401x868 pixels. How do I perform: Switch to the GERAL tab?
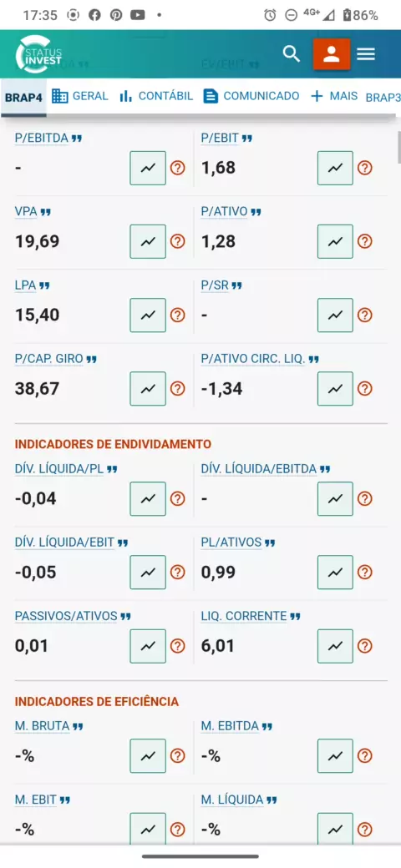pyautogui.click(x=79, y=96)
